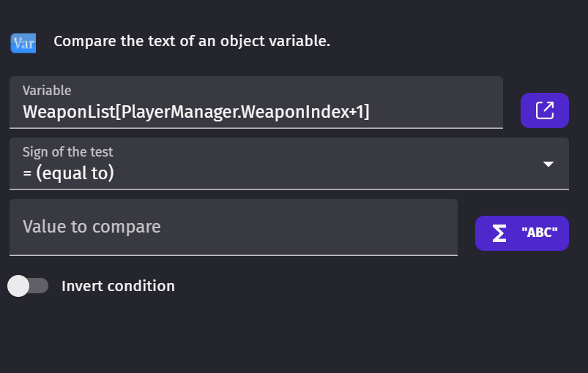Click the "Variable" field label
The height and width of the screenshot is (373, 588).
pyautogui.click(x=47, y=91)
